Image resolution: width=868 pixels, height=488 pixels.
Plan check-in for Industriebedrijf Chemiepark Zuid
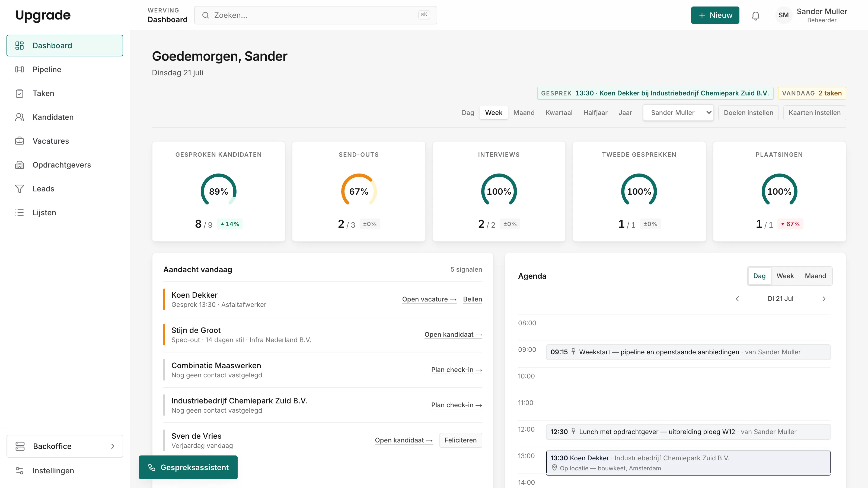coord(457,405)
